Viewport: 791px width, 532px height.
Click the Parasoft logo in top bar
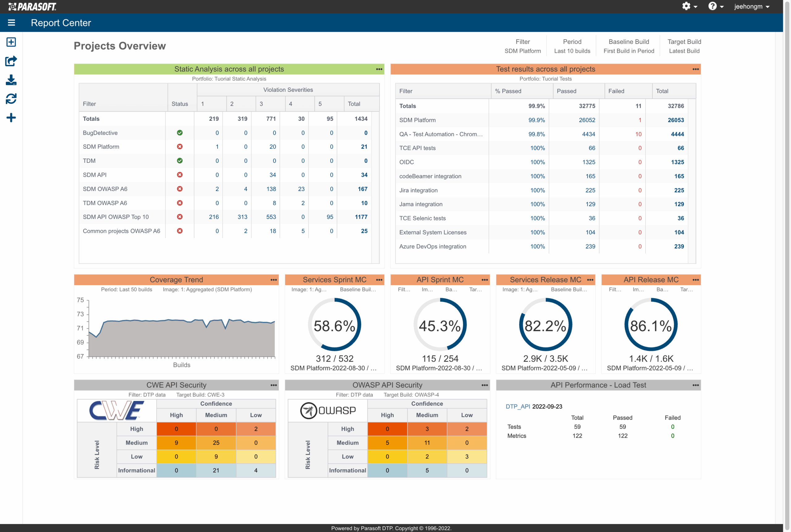[x=32, y=6]
